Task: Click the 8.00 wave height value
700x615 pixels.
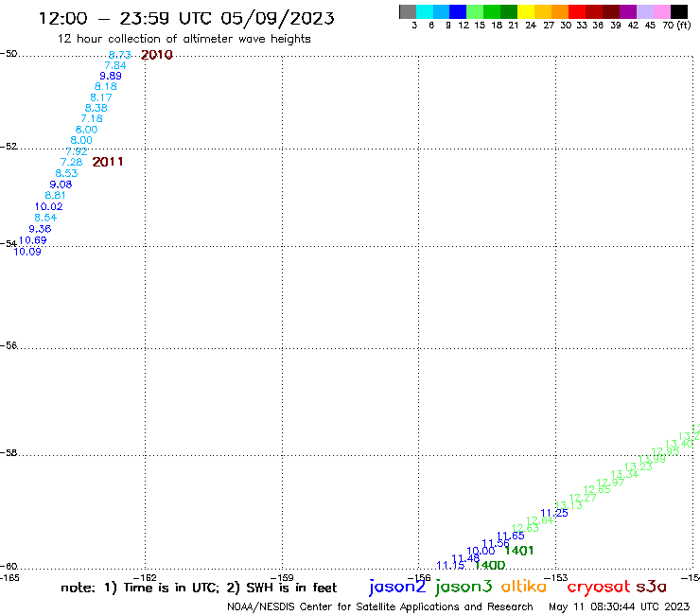Action: pyautogui.click(x=81, y=140)
